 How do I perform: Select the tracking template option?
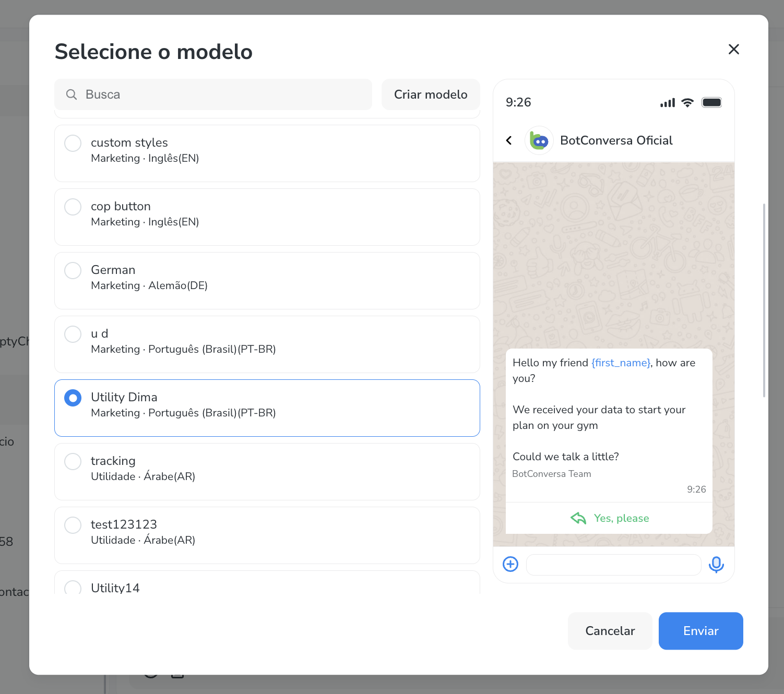point(73,461)
